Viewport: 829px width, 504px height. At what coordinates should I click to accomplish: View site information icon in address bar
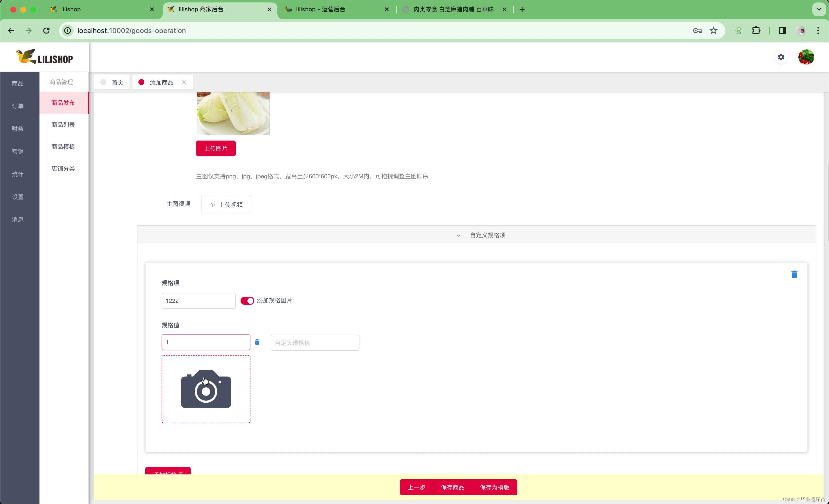(68, 31)
